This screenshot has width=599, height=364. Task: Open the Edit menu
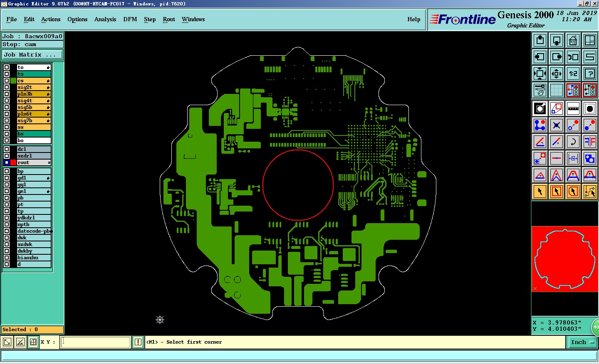[29, 19]
